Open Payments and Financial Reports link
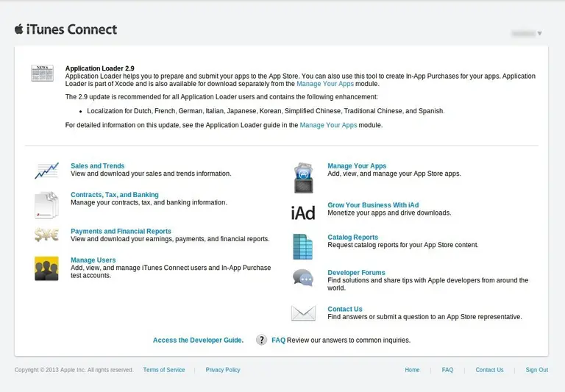565x392 pixels. [121, 231]
